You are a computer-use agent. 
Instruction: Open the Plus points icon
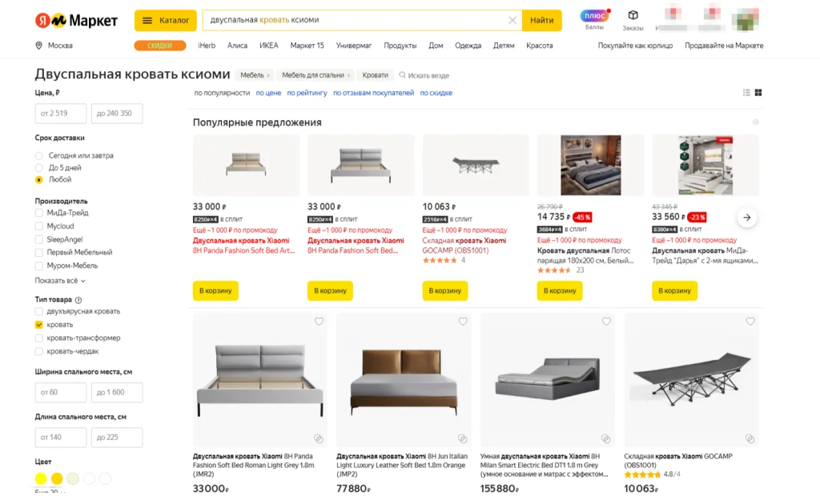(594, 16)
